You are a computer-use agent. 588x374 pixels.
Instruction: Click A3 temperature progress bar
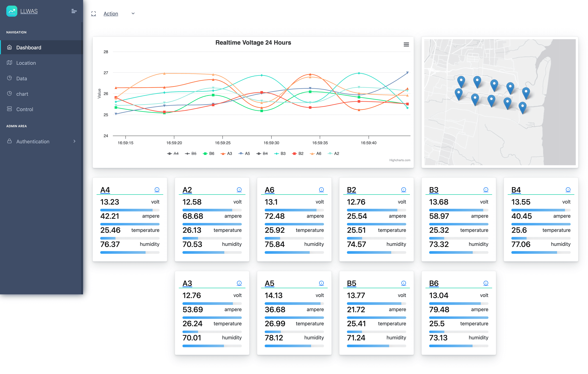point(212,332)
